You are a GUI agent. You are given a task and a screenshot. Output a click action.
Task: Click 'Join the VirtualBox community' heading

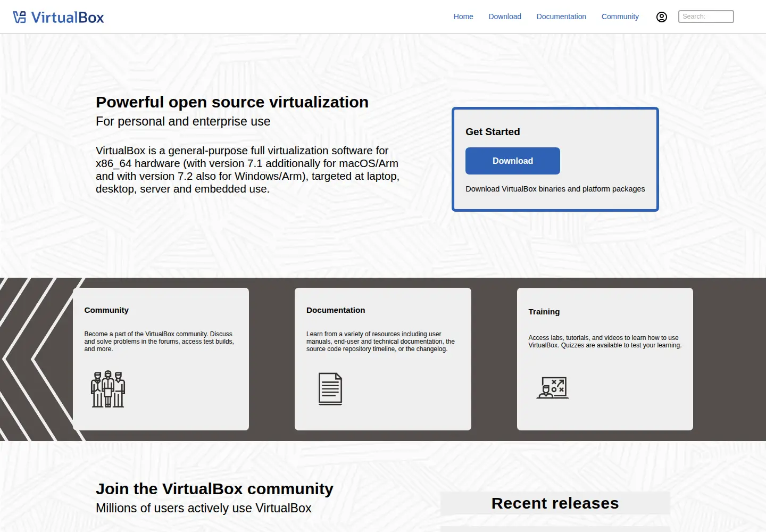214,489
